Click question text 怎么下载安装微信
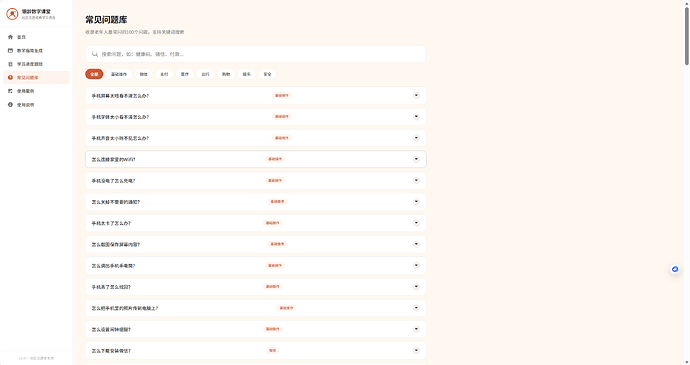 point(111,351)
